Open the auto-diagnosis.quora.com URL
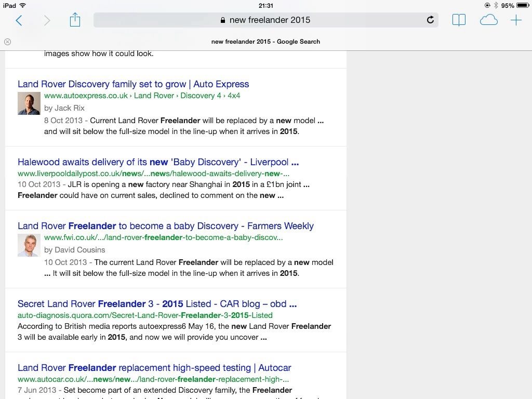Viewport: 532px width, 399px height. point(145,315)
